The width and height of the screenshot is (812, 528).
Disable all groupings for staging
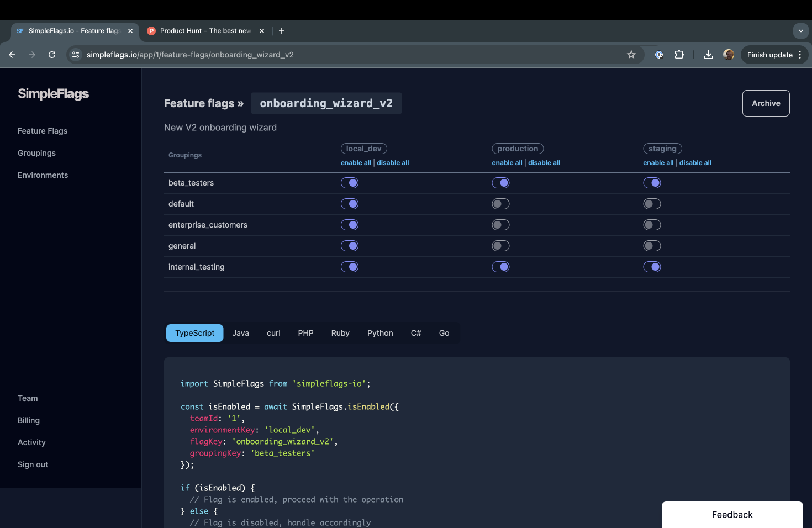point(695,163)
